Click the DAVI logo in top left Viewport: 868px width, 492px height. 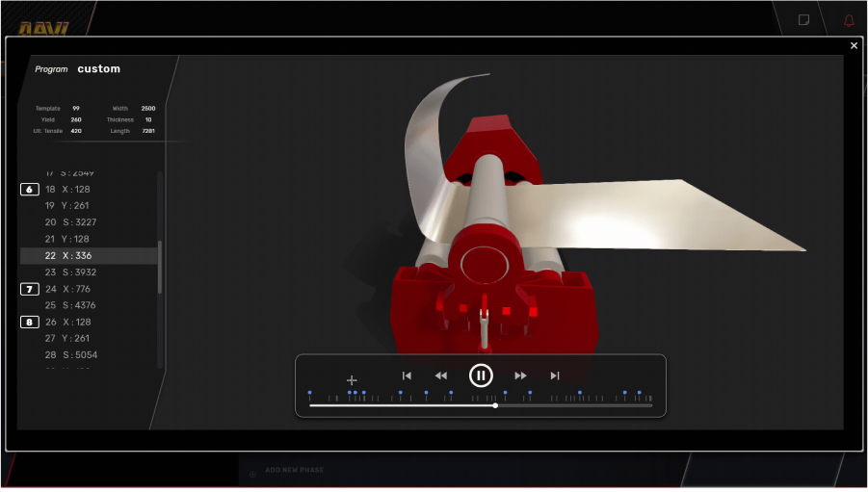click(x=43, y=29)
